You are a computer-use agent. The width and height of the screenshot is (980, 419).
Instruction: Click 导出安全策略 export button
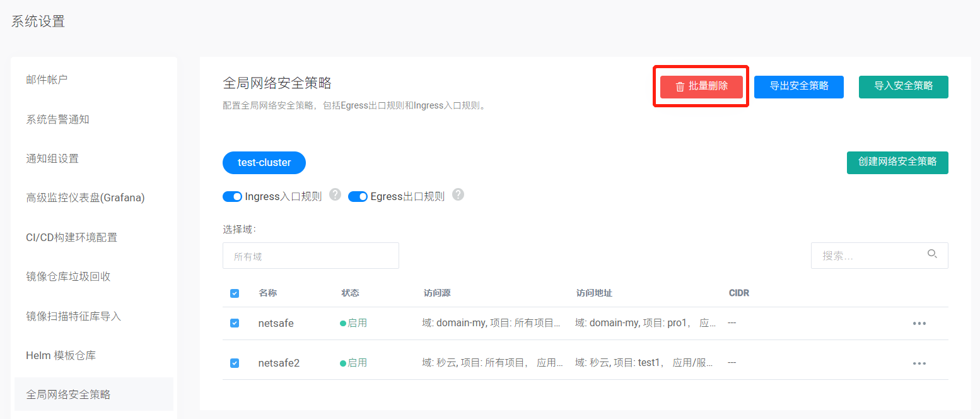coord(798,86)
